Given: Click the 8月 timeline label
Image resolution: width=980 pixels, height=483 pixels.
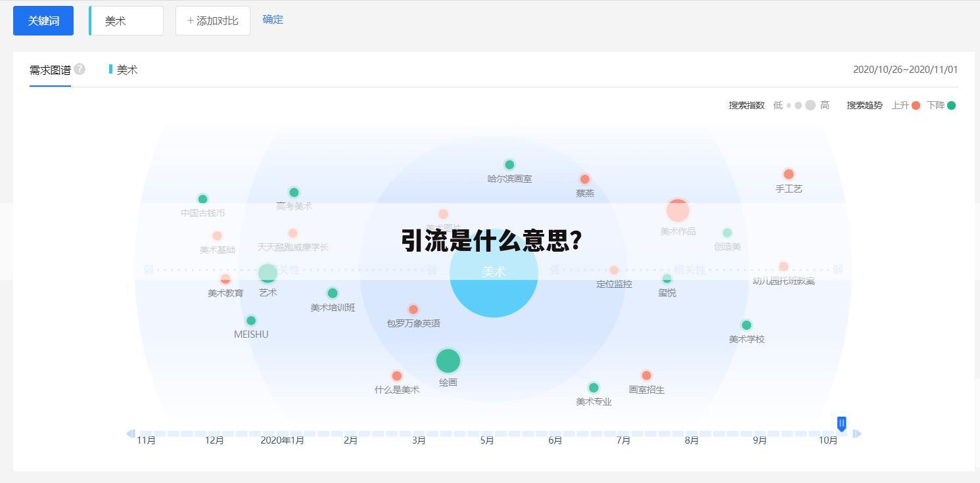Looking at the screenshot, I should click(x=691, y=440).
